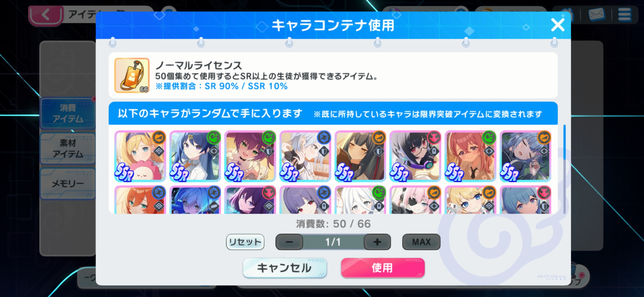The height and width of the screenshot is (297, 644).
Task: Open the hamburger menu icon
Action: 624,14
